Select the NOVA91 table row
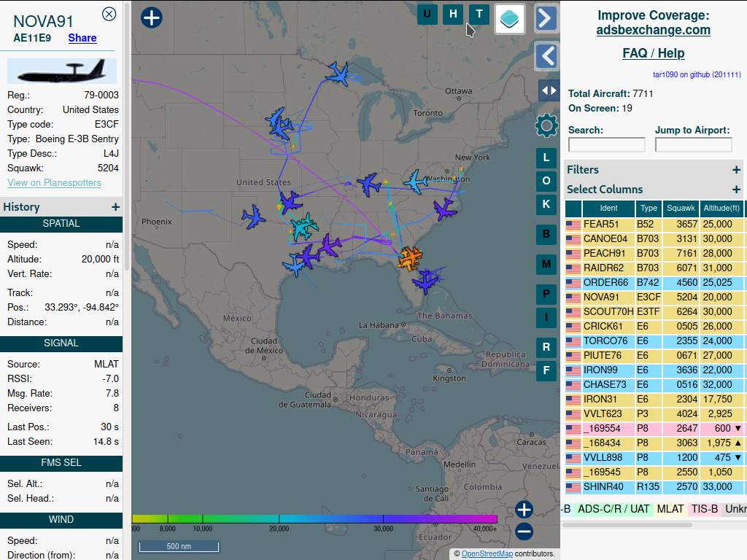 pos(656,297)
